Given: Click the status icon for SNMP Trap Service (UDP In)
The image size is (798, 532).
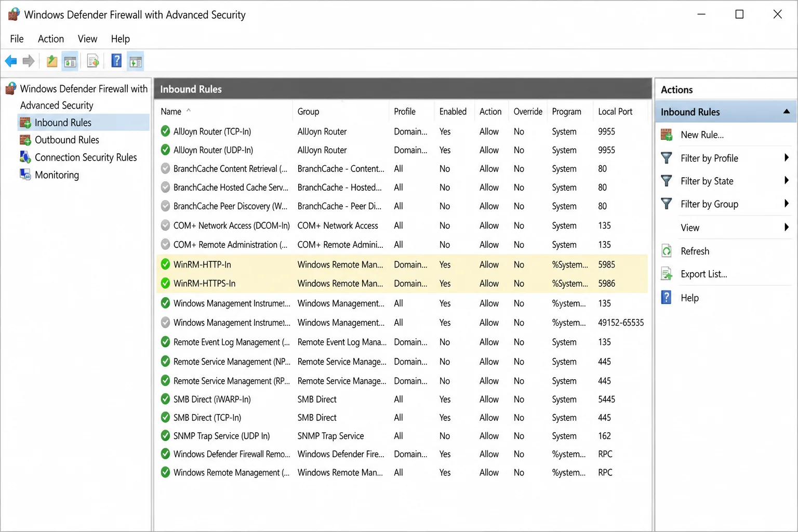Looking at the screenshot, I should [165, 435].
